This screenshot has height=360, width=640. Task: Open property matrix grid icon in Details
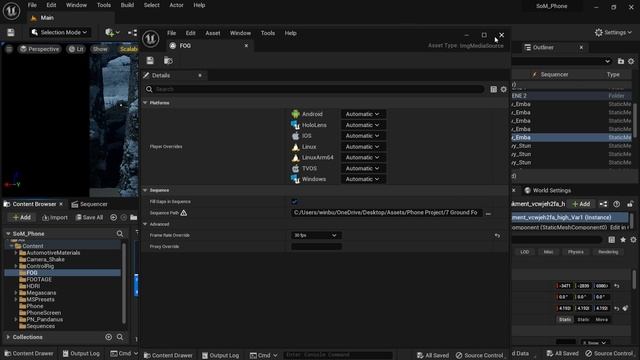click(x=493, y=89)
